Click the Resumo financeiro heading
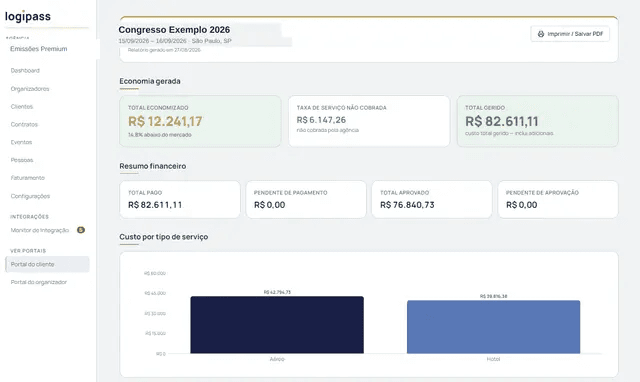640x382 pixels. (153, 166)
